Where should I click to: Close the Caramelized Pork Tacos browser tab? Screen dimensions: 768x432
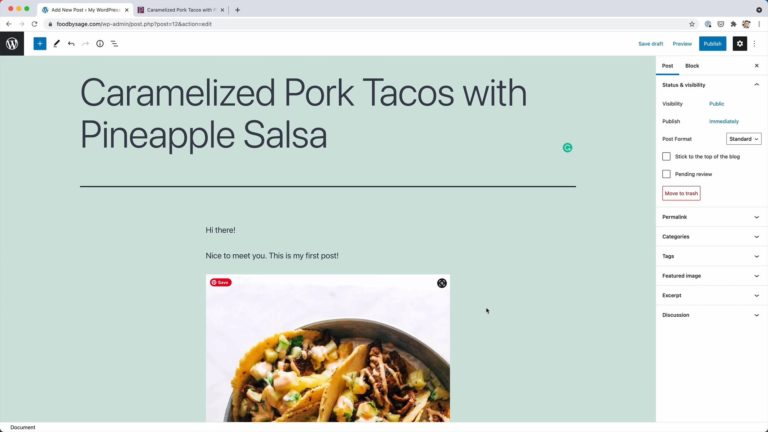click(x=222, y=10)
